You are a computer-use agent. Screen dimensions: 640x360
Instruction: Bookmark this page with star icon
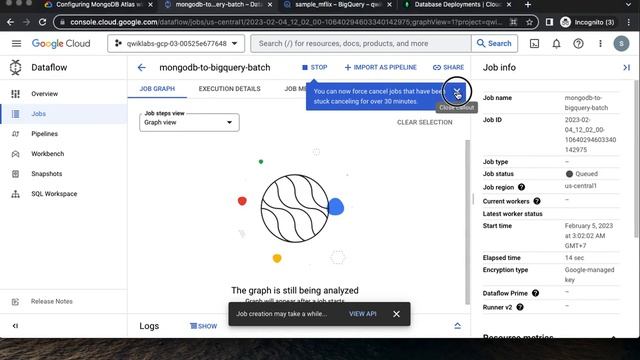point(529,22)
